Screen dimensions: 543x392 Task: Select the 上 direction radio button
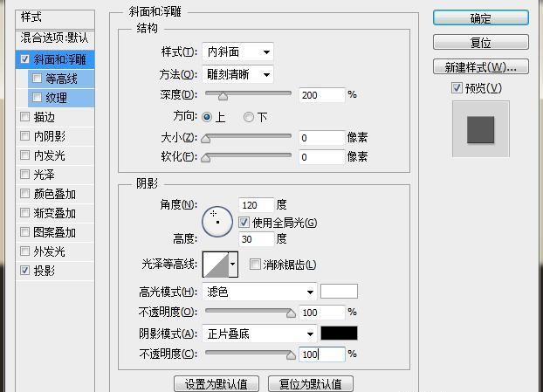[207, 117]
